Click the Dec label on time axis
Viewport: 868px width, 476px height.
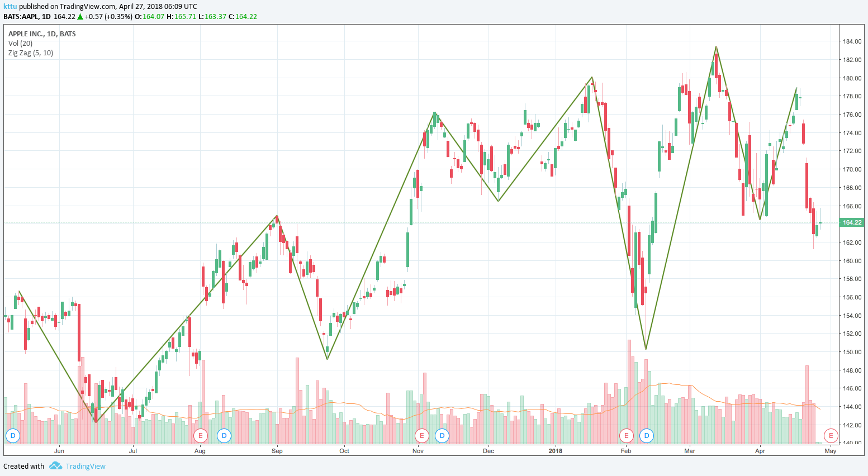(488, 451)
